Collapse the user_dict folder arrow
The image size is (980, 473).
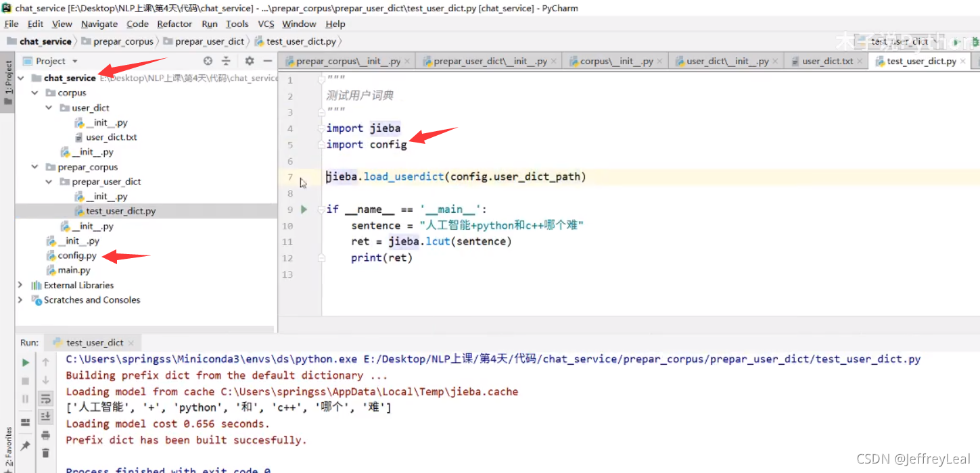point(49,107)
